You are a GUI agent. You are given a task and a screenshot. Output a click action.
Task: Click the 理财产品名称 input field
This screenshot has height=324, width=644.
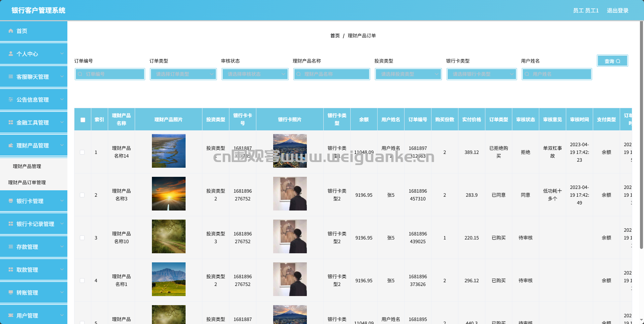coord(332,74)
